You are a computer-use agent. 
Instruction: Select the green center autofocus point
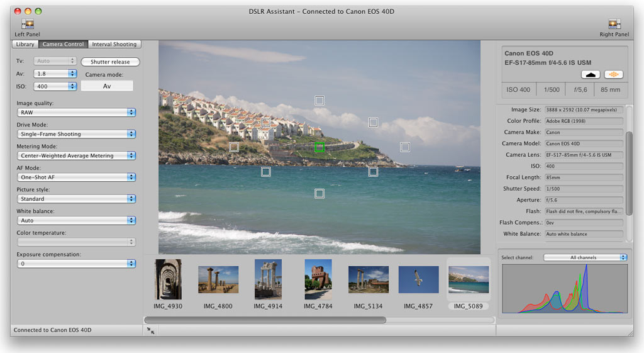pos(319,147)
